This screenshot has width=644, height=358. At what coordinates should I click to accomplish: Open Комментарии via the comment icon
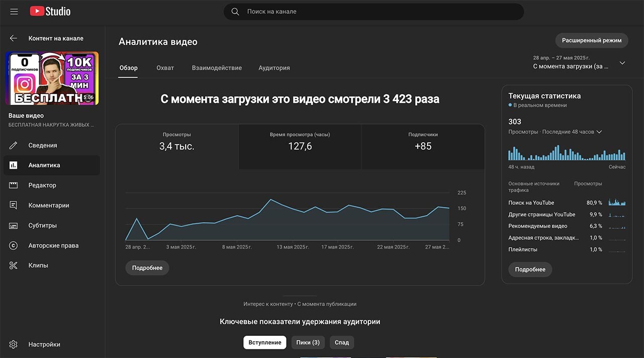(x=14, y=205)
